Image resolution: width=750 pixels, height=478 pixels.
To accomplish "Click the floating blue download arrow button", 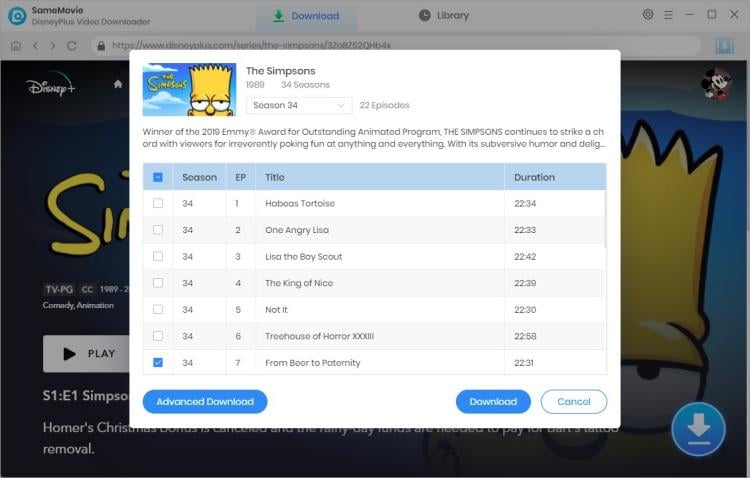I will [x=698, y=429].
